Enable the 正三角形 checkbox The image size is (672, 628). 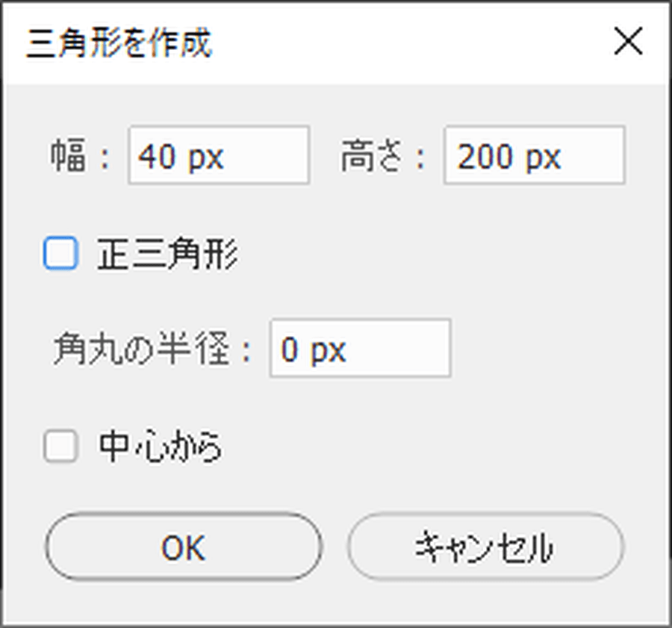coord(61,255)
